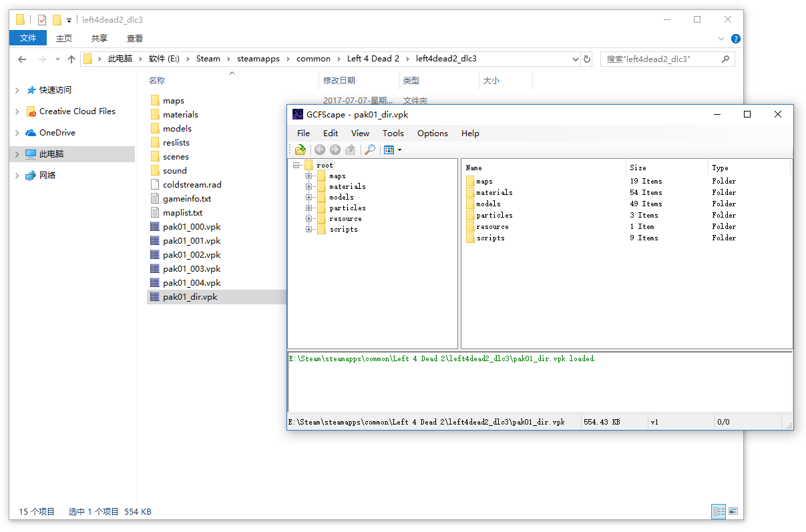Open the View menu in GCFScape
The height and width of the screenshot is (532, 806).
pyautogui.click(x=360, y=133)
